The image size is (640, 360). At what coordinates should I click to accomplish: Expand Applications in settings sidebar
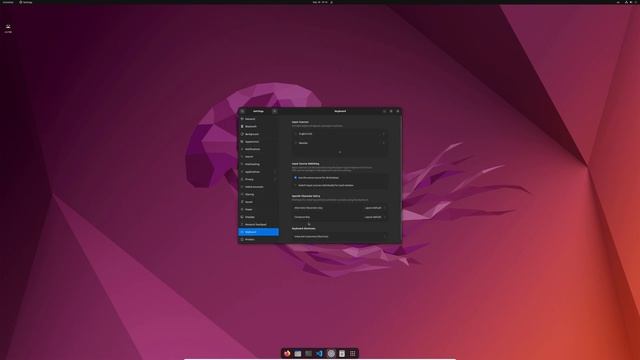coord(259,172)
